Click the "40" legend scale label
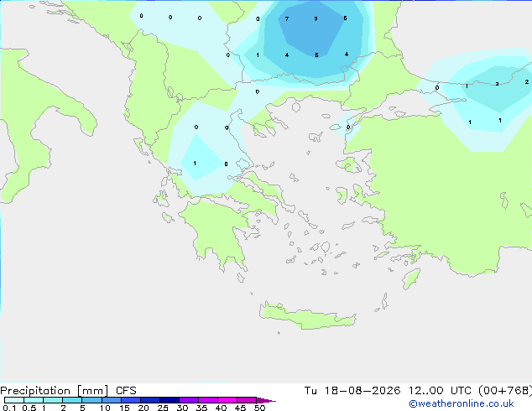532x411 pixels. (x=221, y=408)
